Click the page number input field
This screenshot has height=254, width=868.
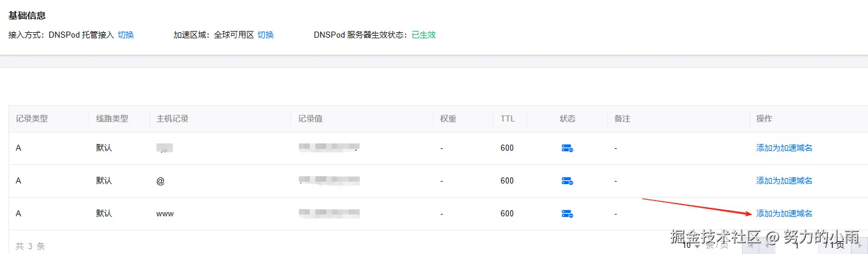coord(797,245)
